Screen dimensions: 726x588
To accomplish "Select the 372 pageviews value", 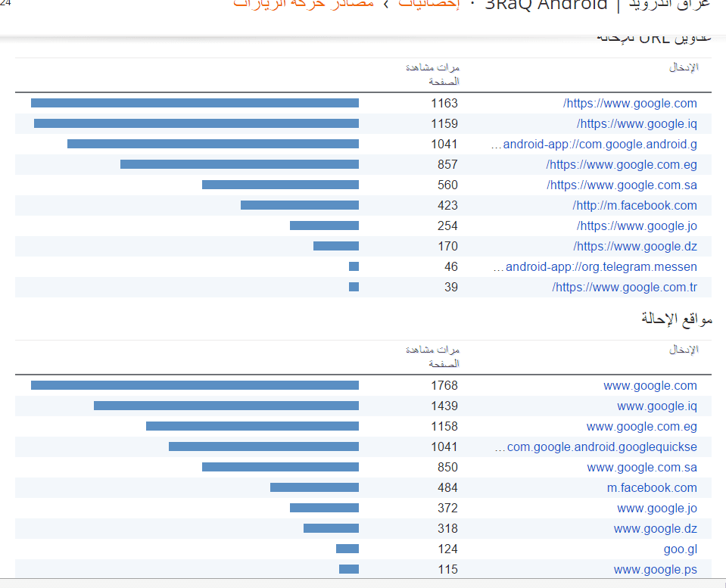I will (x=447, y=508).
